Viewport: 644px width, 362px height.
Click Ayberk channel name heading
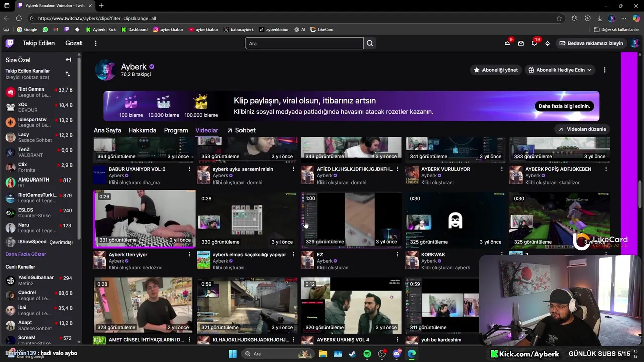click(134, 67)
